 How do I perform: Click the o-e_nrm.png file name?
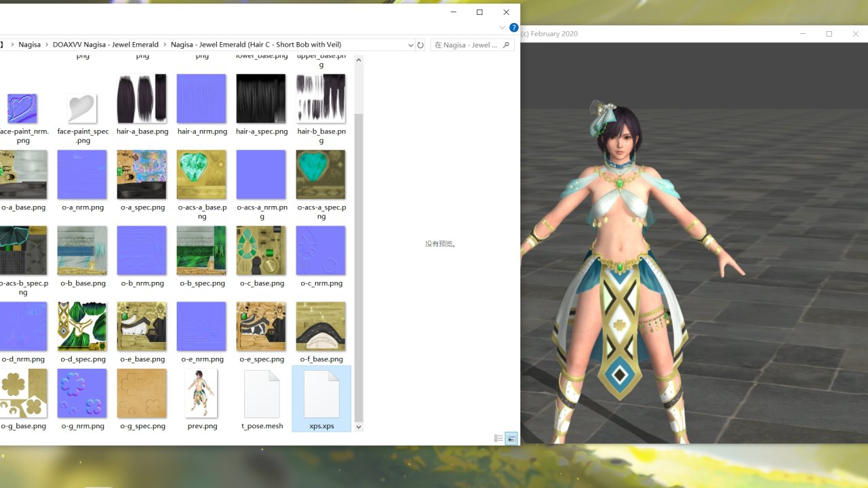(202, 359)
